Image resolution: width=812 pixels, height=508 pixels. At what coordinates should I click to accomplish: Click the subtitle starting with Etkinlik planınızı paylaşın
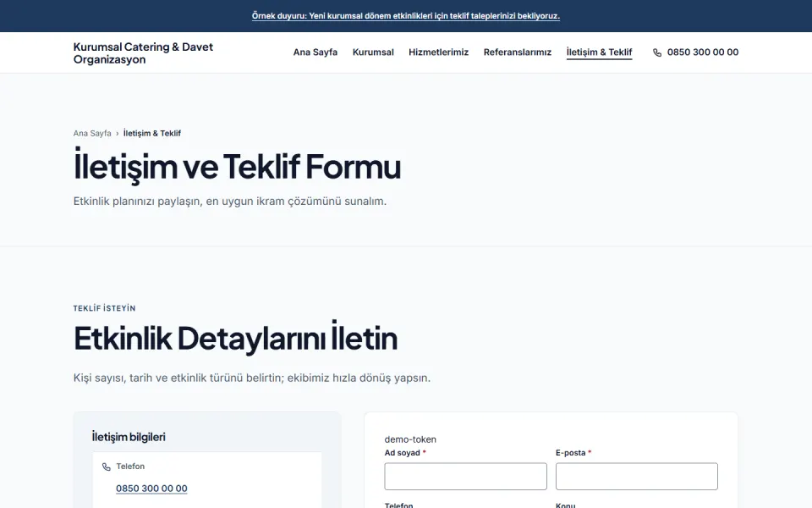(230, 202)
